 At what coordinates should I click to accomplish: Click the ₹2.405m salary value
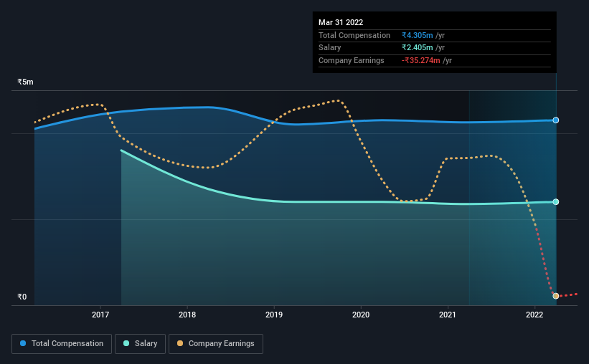click(417, 48)
